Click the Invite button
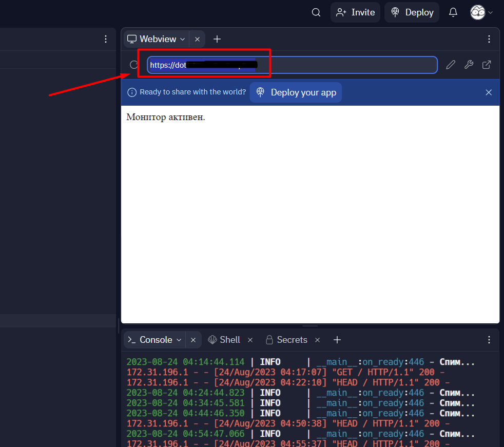The width and height of the screenshot is (504, 447). [x=355, y=12]
